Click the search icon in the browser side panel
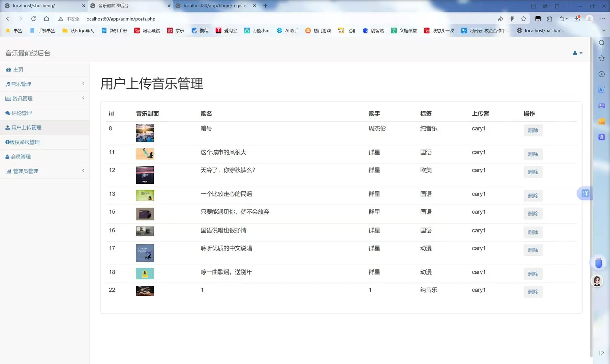 coord(601,43)
